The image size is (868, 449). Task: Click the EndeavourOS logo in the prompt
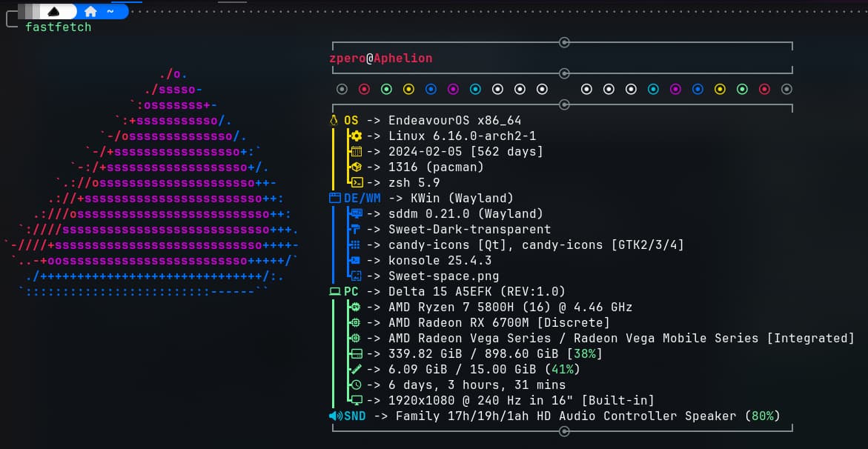[x=54, y=12]
